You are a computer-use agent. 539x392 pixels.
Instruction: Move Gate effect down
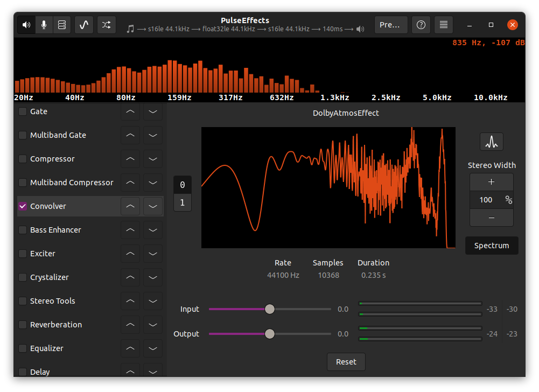153,111
